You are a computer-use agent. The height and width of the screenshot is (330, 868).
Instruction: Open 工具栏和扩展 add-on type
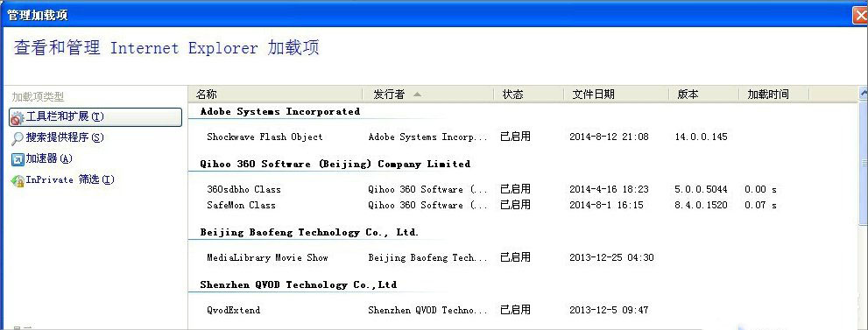click(x=95, y=117)
